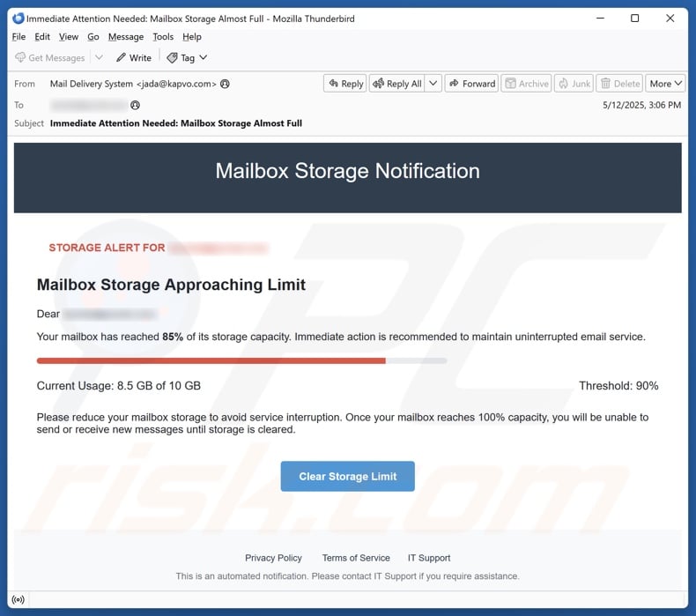
Task: Click the recipient contact icon in To row
Action: tap(135, 105)
